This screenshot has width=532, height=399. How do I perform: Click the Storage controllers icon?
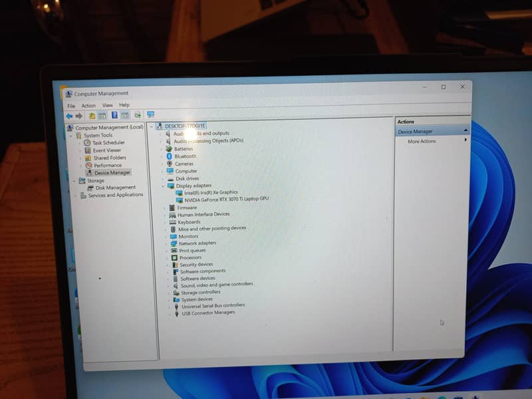pos(176,293)
